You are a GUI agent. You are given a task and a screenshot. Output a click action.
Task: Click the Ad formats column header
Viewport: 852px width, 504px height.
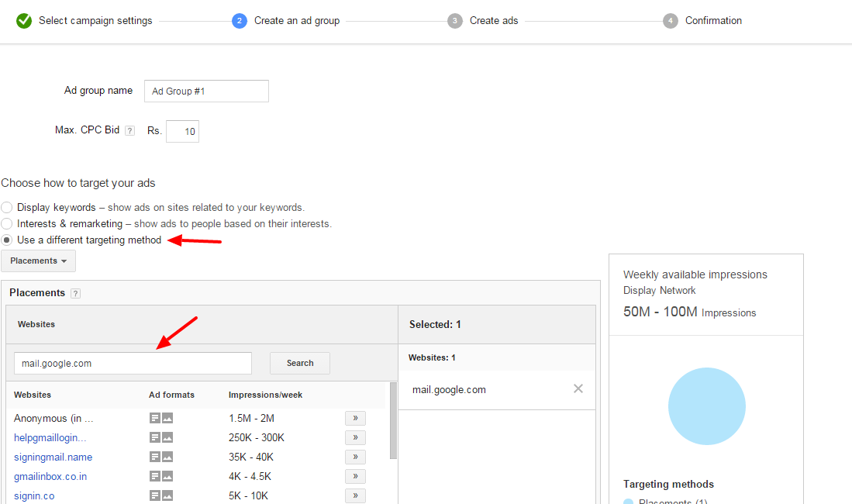(171, 395)
